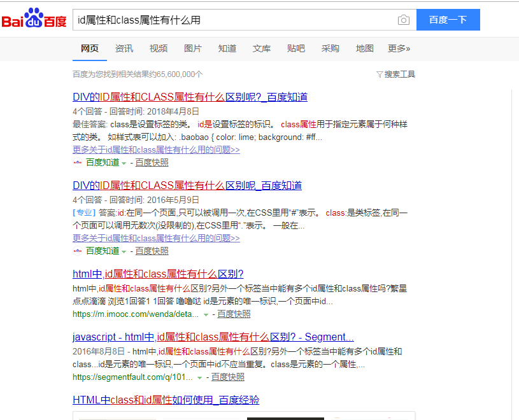Click the 百度一下 search button
519x420 pixels.
coord(448,20)
